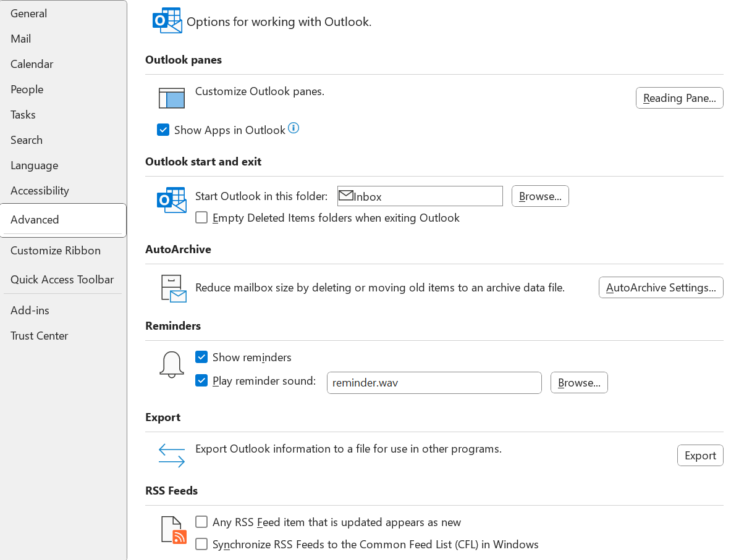Open the General options category
The image size is (731, 560).
(x=64, y=14)
